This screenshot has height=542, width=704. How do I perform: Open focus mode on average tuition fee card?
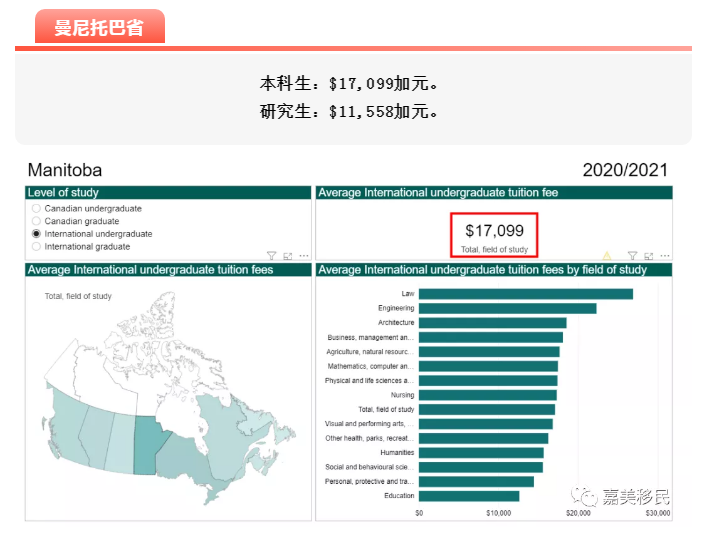pyautogui.click(x=647, y=256)
